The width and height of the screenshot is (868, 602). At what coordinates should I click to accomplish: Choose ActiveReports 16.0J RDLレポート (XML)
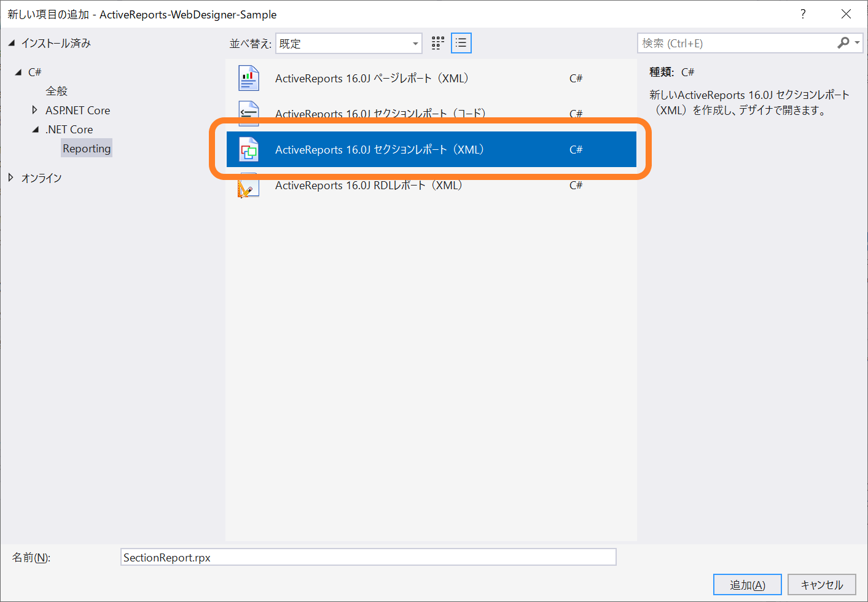431,185
